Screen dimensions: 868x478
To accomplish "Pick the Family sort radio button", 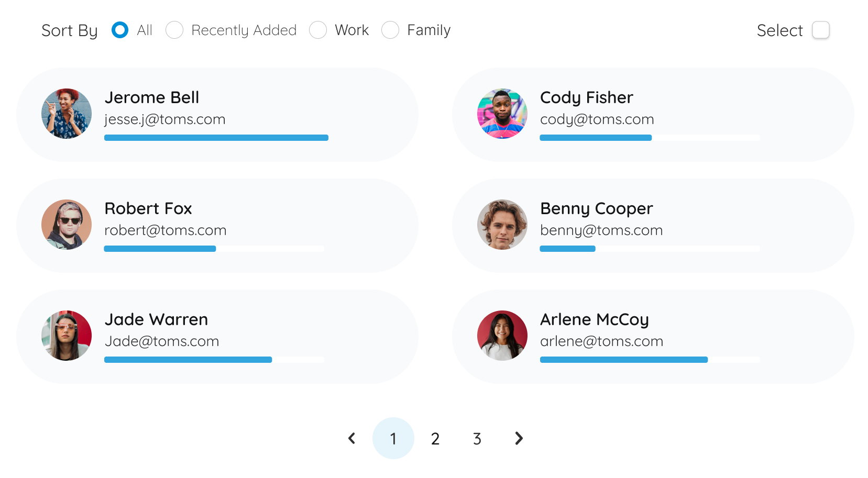I will coord(390,30).
